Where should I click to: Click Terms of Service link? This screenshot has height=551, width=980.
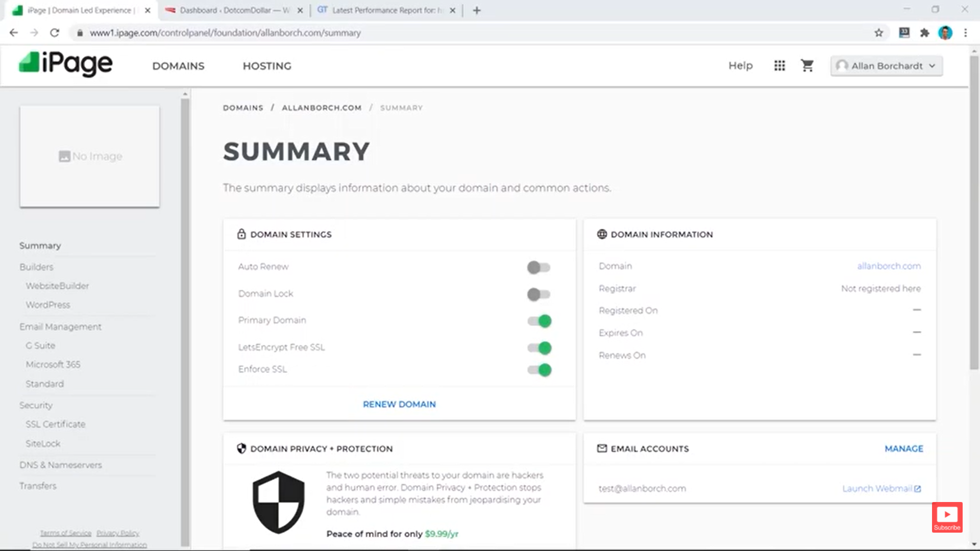tap(66, 533)
